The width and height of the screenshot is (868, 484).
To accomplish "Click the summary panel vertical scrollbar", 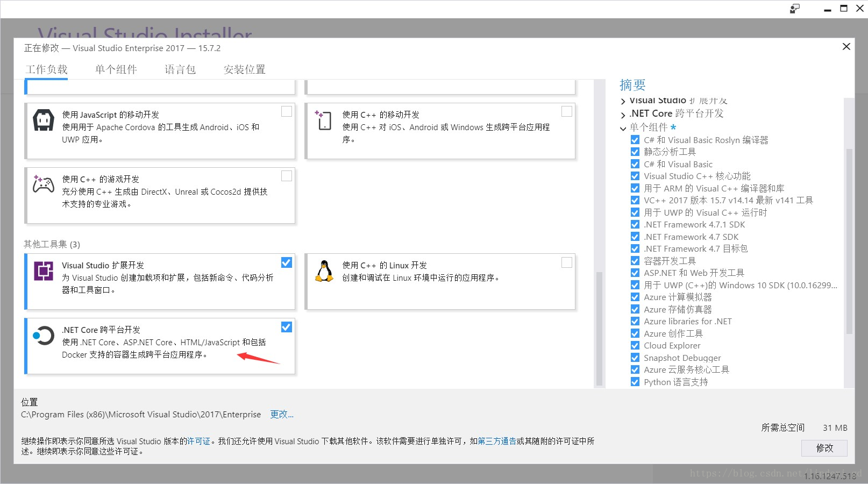I will (x=849, y=242).
